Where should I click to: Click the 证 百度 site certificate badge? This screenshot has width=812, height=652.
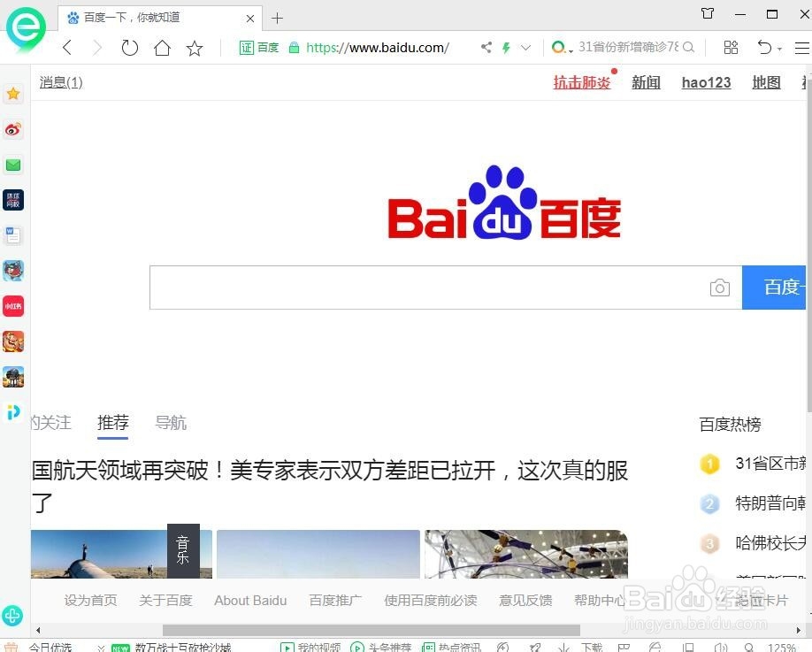point(259,48)
